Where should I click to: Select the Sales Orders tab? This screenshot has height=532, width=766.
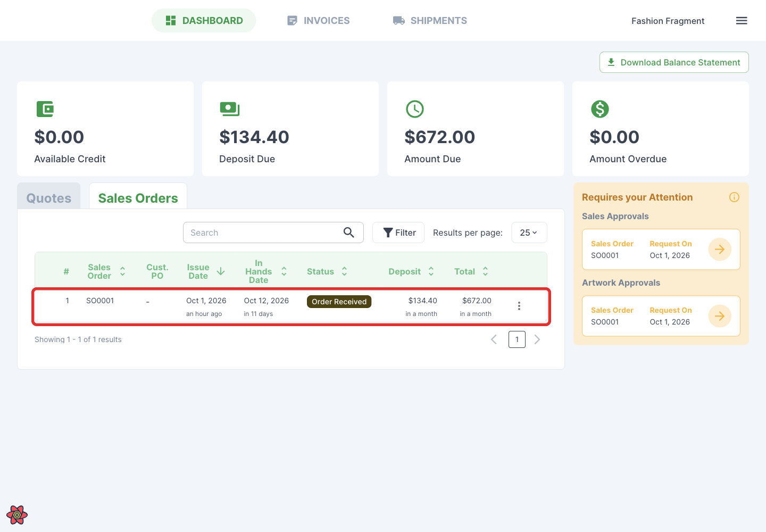click(x=138, y=196)
